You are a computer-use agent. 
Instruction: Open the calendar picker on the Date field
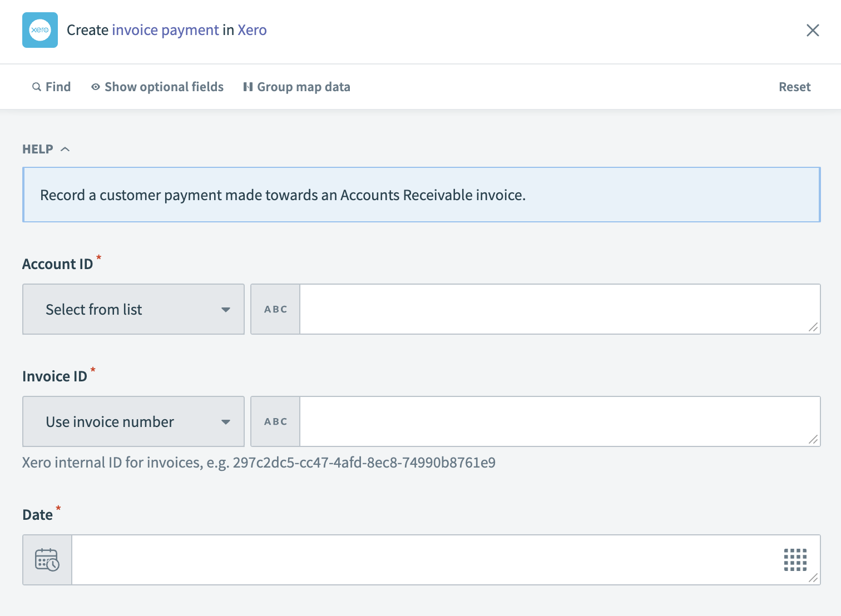click(47, 560)
